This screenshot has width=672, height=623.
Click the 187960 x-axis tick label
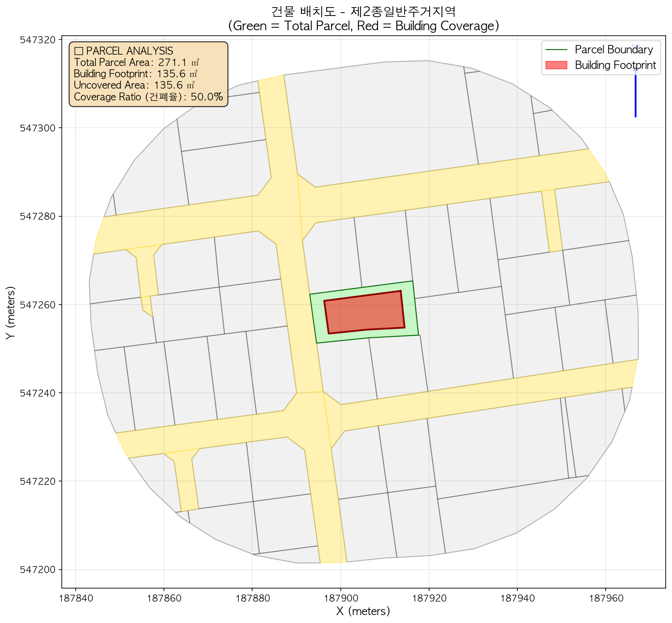tap(605, 597)
